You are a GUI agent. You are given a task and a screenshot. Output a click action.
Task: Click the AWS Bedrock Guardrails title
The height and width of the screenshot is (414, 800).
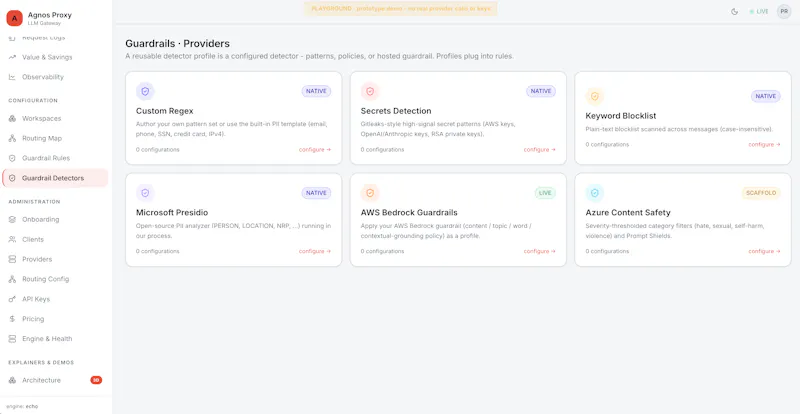[x=409, y=212]
